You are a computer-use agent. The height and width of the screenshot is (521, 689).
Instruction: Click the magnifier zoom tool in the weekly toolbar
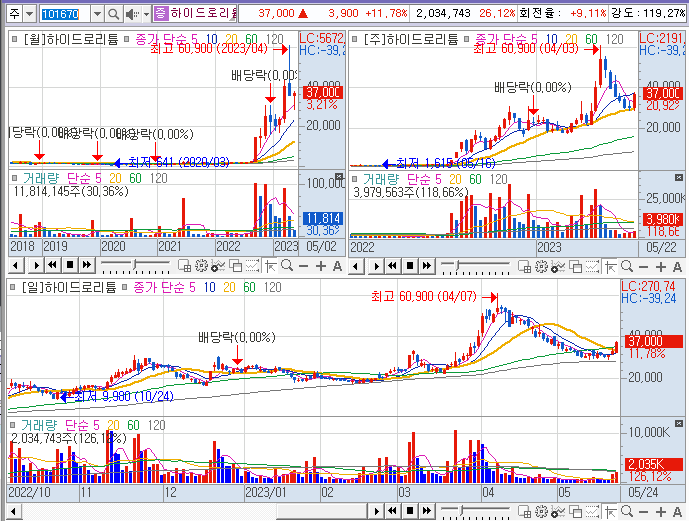click(x=627, y=266)
